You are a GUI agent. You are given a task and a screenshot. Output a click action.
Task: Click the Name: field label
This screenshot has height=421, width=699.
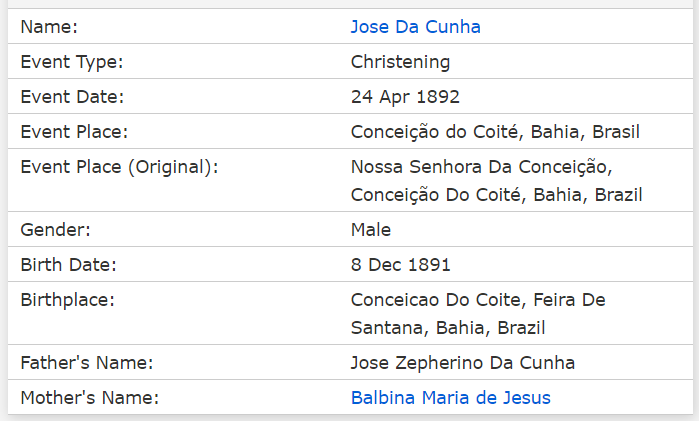(49, 27)
